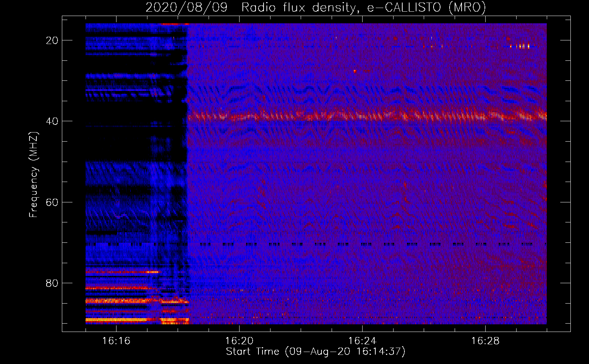
Task: Click the 20 MHz frequency tick label
Action: [x=52, y=40]
